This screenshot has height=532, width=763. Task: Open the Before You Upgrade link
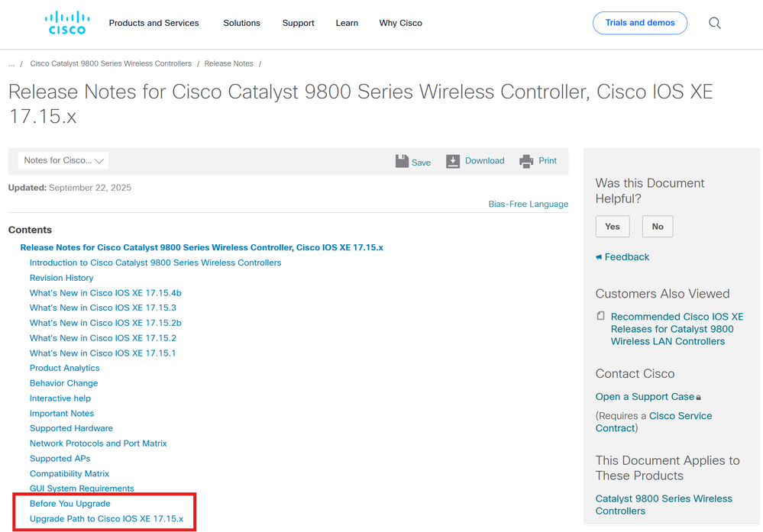(70, 504)
